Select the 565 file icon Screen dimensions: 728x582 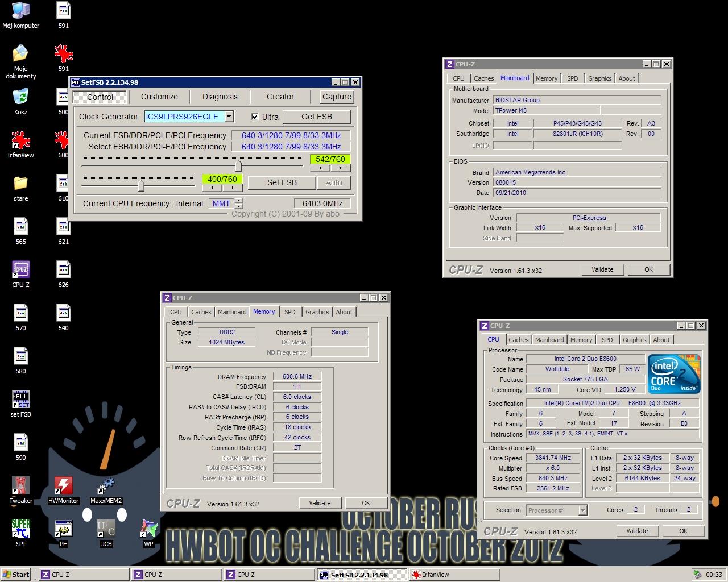click(x=20, y=231)
